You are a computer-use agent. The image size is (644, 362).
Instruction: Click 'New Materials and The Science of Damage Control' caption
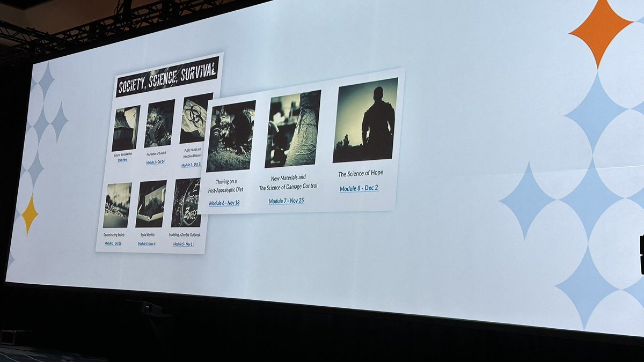click(288, 182)
